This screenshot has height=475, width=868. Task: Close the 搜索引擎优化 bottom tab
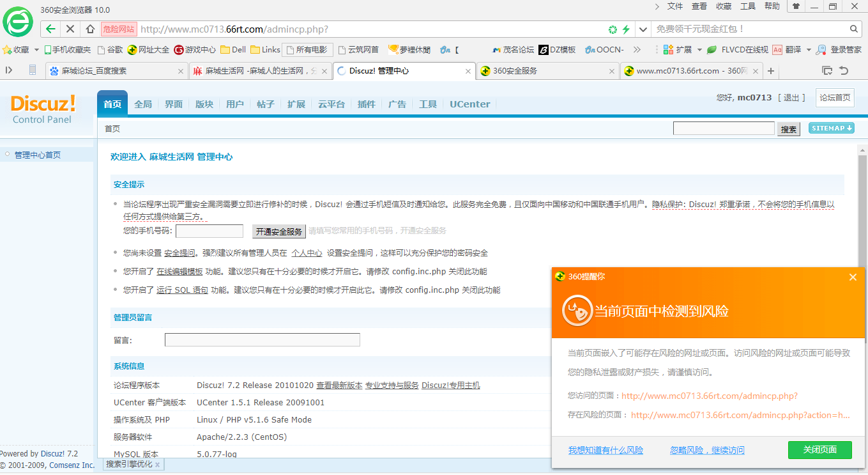click(x=158, y=464)
